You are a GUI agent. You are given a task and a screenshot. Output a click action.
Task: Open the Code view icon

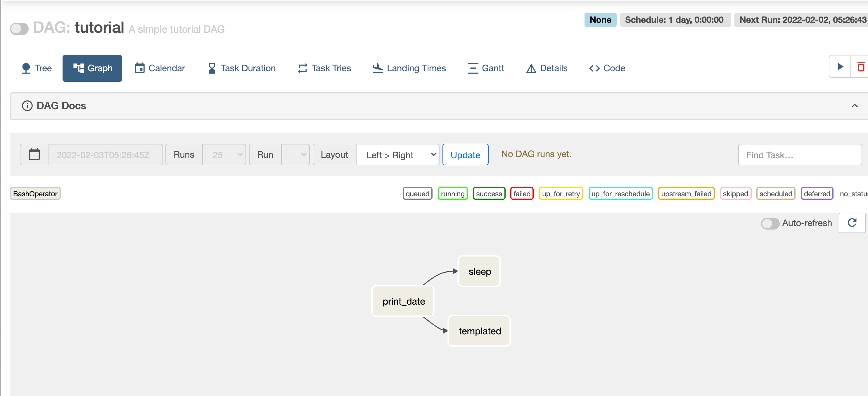(x=594, y=68)
